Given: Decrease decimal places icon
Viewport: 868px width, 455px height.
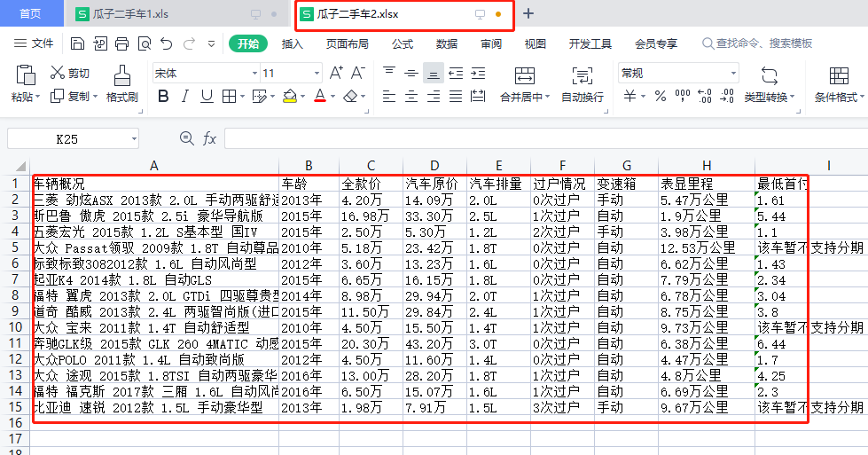Looking at the screenshot, I should [x=727, y=97].
